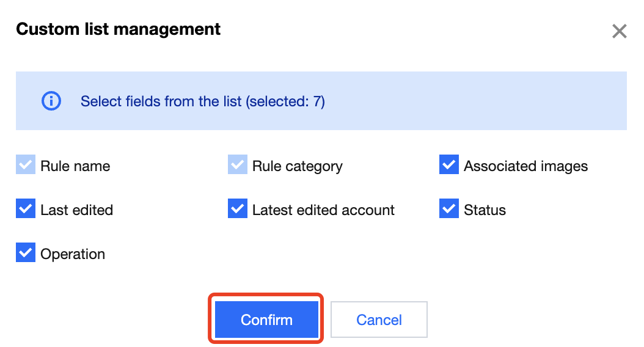Click the "Rule name" text label
Viewport: 644px width, 347px height.
tap(75, 166)
